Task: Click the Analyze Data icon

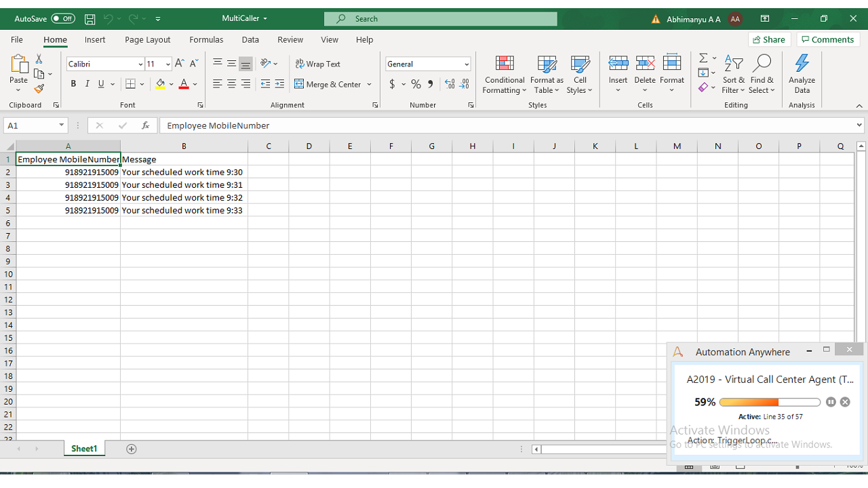Action: [802, 75]
